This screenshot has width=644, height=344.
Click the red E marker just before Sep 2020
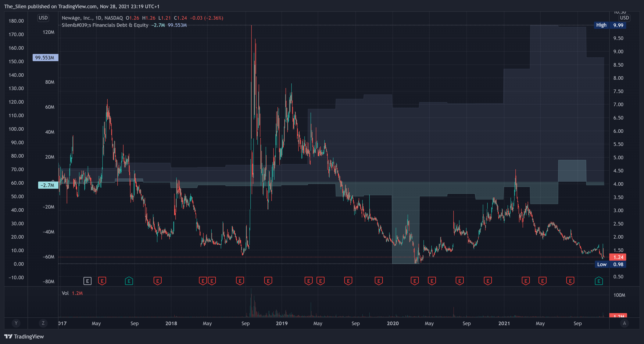pyautogui.click(x=460, y=281)
